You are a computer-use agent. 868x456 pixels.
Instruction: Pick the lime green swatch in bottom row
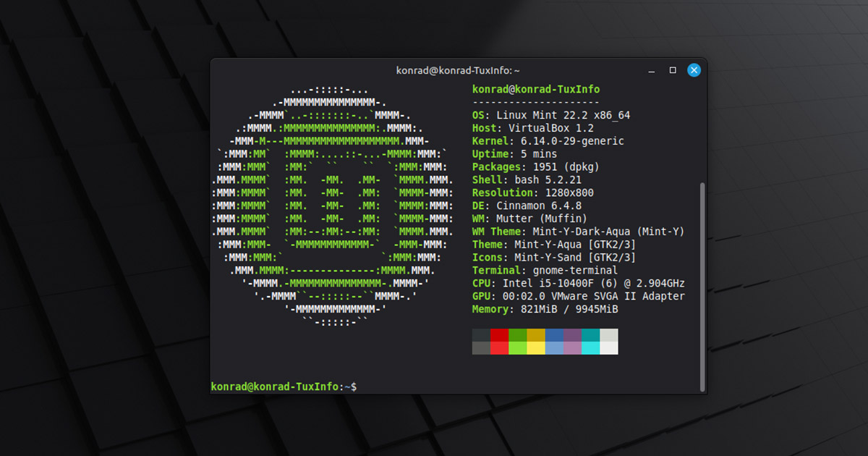pos(518,348)
